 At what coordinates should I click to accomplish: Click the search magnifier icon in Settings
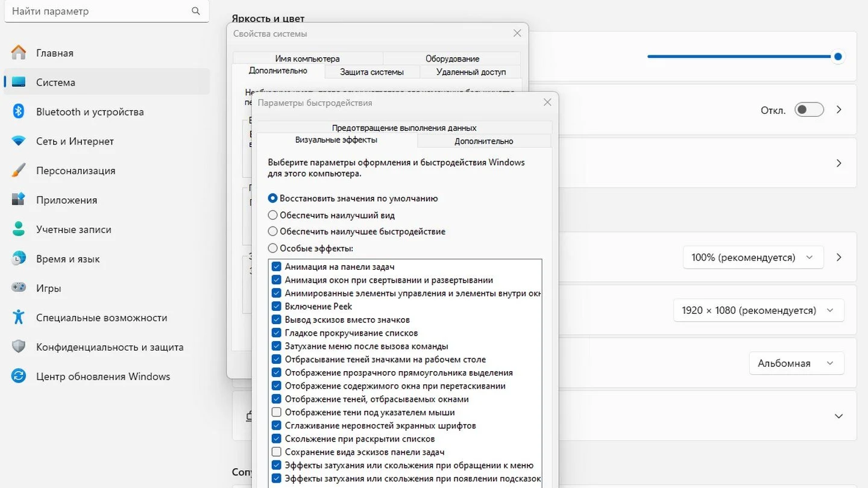(x=195, y=11)
